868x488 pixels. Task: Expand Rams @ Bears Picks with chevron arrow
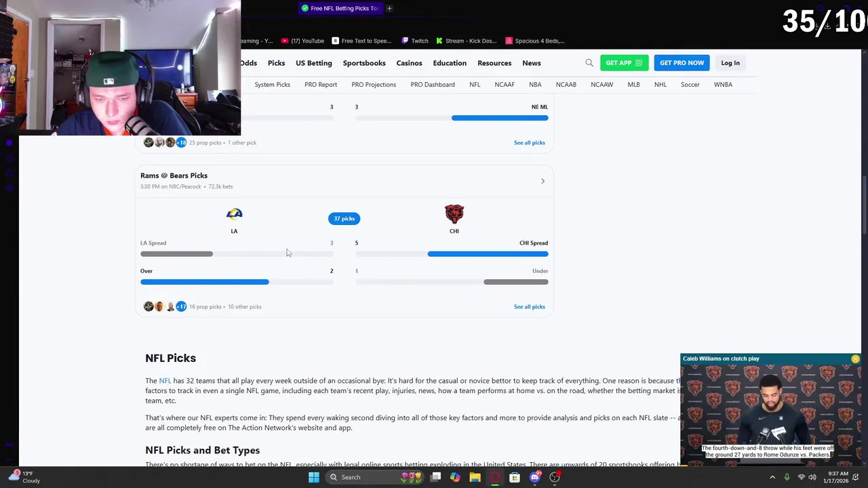pyautogui.click(x=542, y=181)
